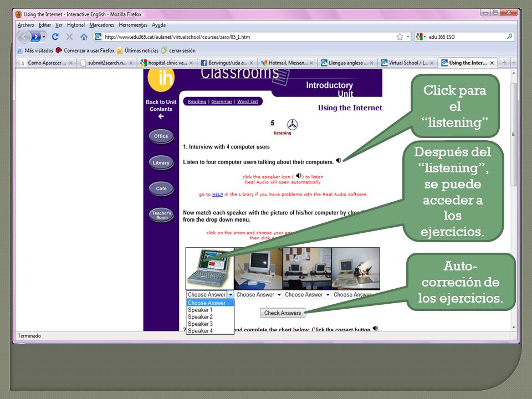Go to the Office room button
This screenshot has width=532, height=399.
coord(161,136)
